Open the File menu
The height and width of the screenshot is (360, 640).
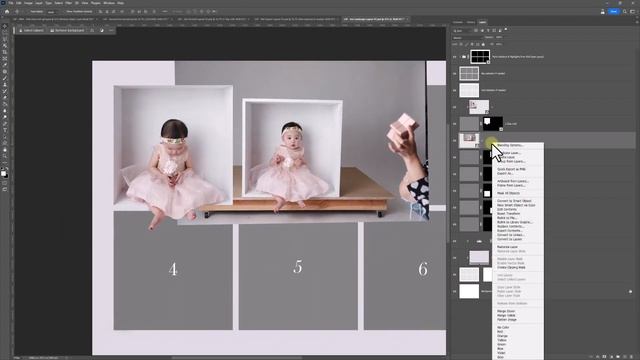[x=11, y=3]
